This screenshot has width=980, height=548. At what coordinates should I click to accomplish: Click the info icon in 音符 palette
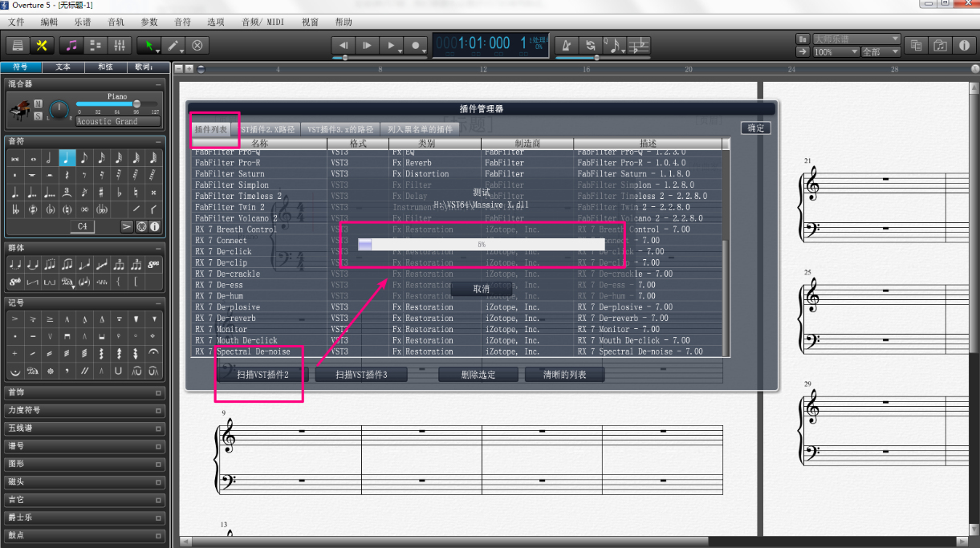click(155, 227)
